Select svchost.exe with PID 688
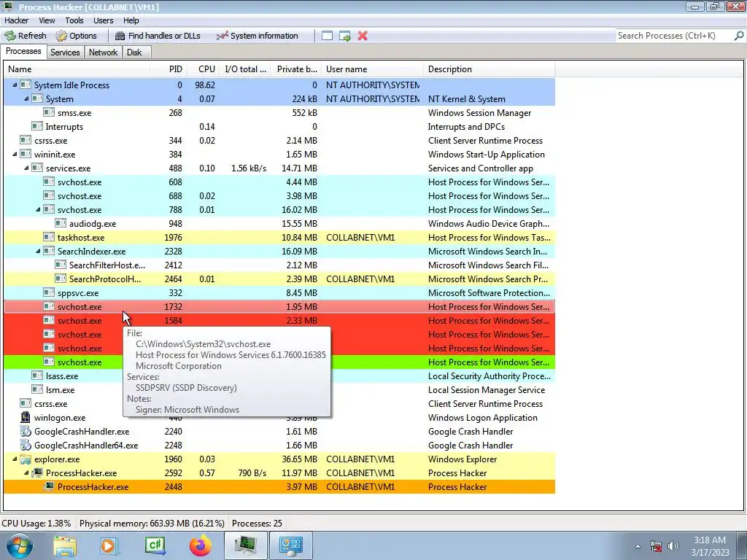Viewport: 747px width, 560px height. [x=279, y=195]
